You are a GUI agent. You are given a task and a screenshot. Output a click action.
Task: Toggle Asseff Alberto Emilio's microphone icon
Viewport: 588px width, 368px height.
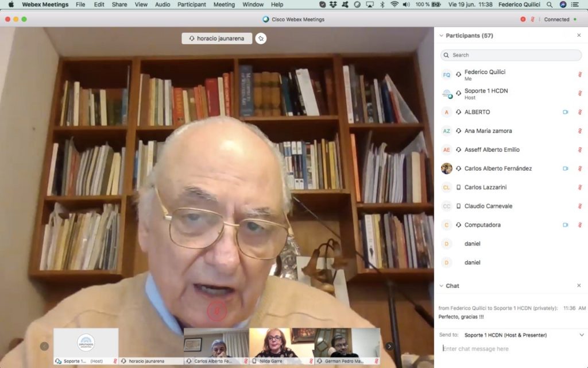(x=580, y=149)
